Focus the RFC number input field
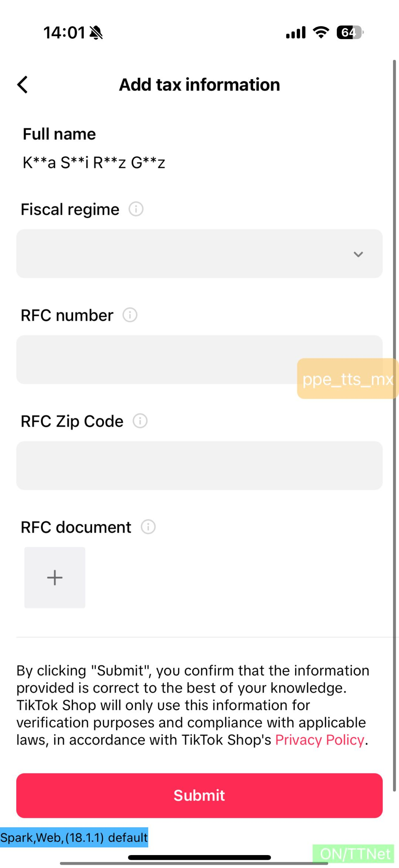 [155, 359]
